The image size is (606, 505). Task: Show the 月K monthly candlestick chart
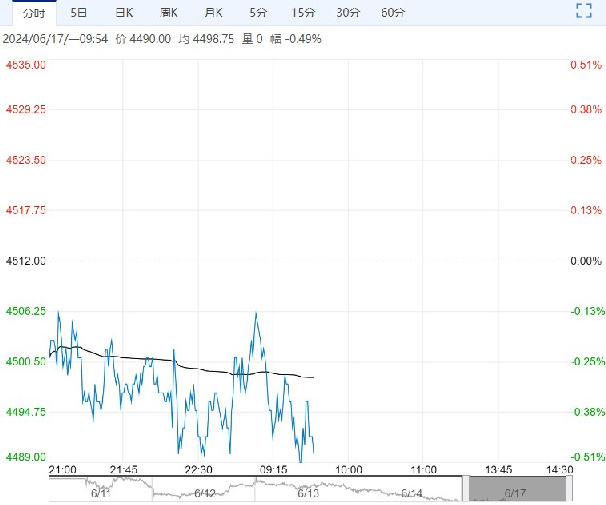click(x=213, y=13)
